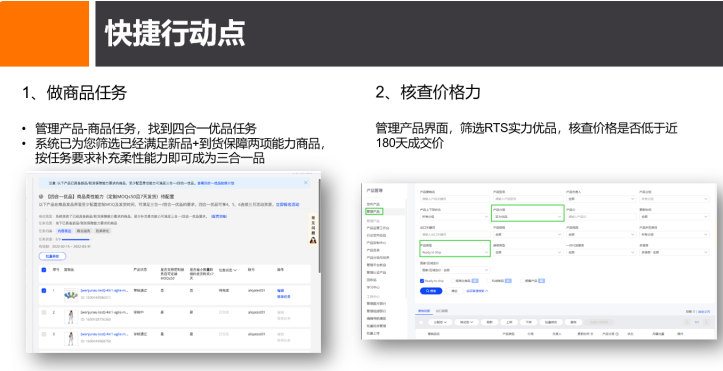Open the Ready to Ship product type dropdown
Screen dimensions: 723x371
[x=454, y=253]
